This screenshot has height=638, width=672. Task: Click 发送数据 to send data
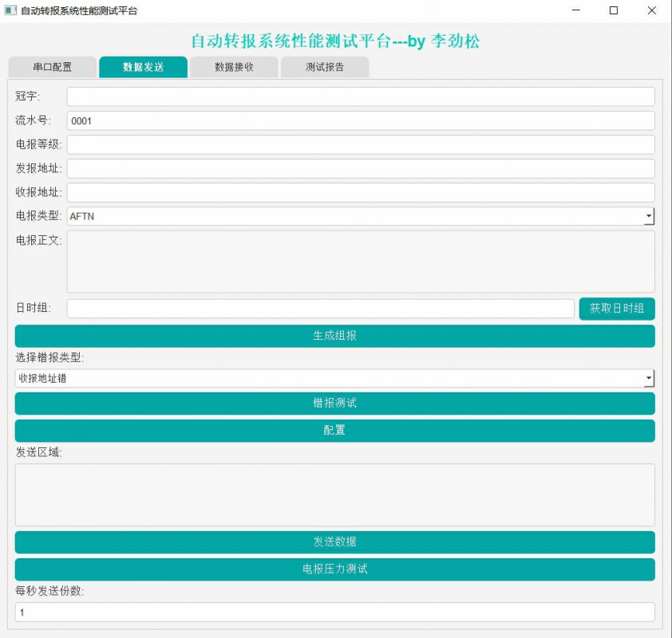334,542
